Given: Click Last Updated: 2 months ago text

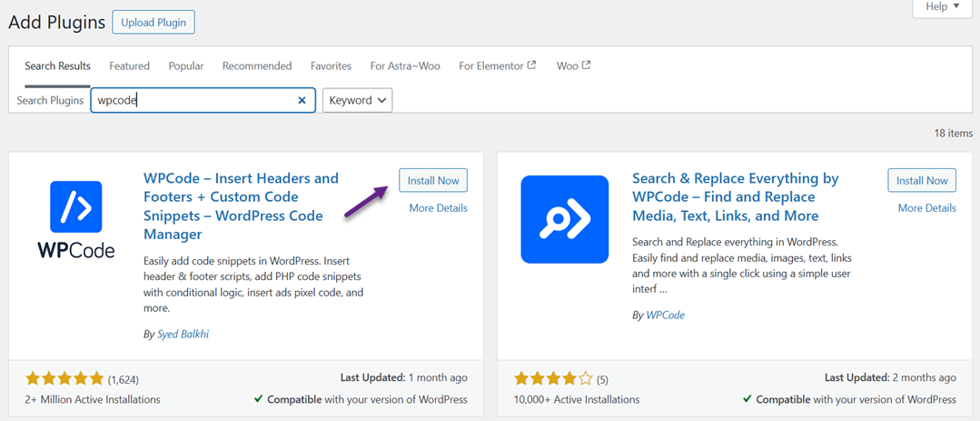Looking at the screenshot, I should click(x=890, y=378).
